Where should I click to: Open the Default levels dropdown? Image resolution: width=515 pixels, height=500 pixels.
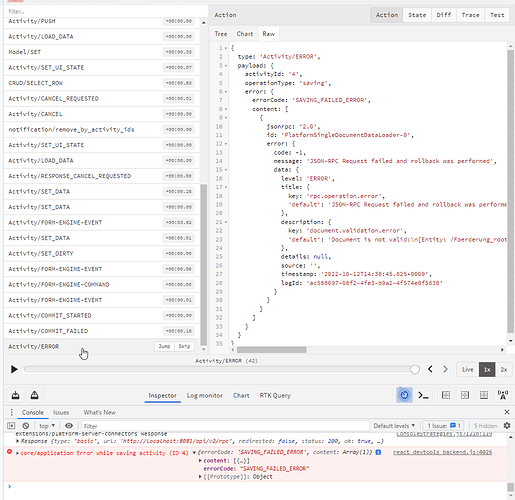point(394,426)
